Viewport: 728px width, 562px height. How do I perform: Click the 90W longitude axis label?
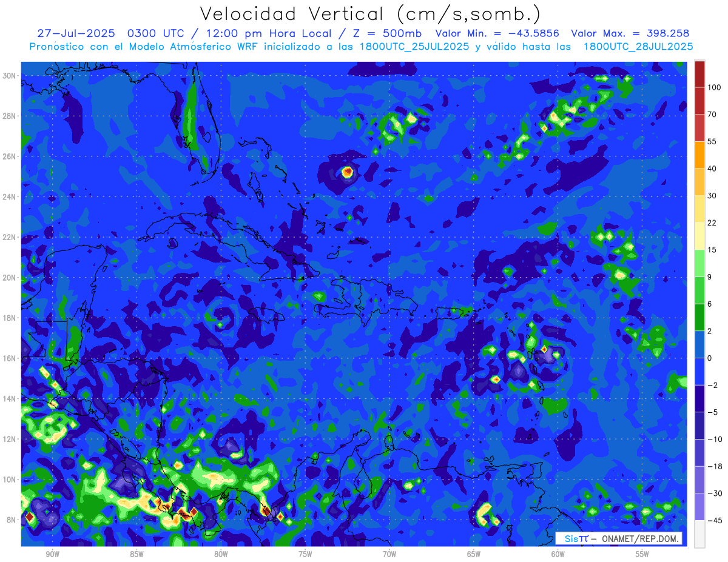coord(52,554)
